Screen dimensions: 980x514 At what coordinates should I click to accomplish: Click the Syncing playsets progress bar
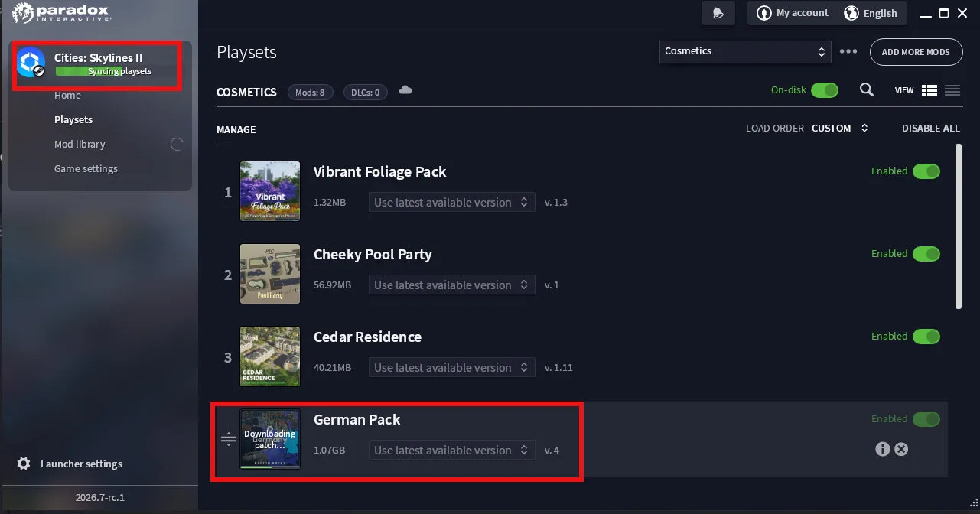point(119,72)
